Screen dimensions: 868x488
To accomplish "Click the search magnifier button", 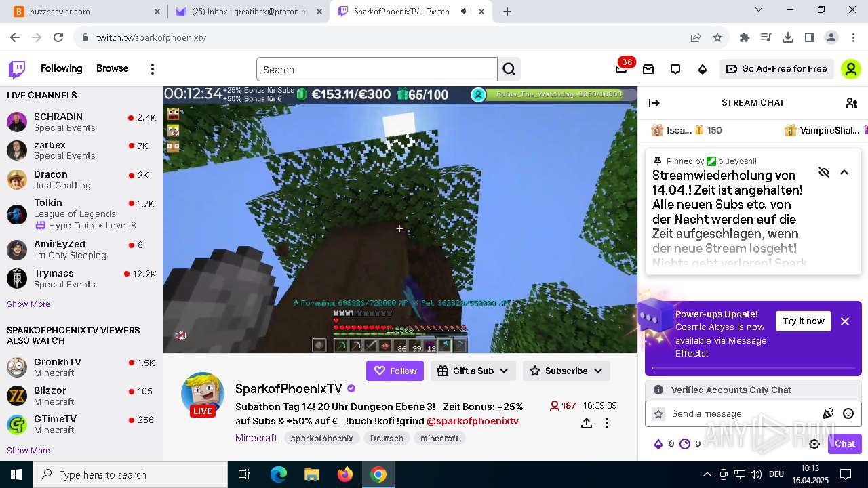I will [509, 69].
